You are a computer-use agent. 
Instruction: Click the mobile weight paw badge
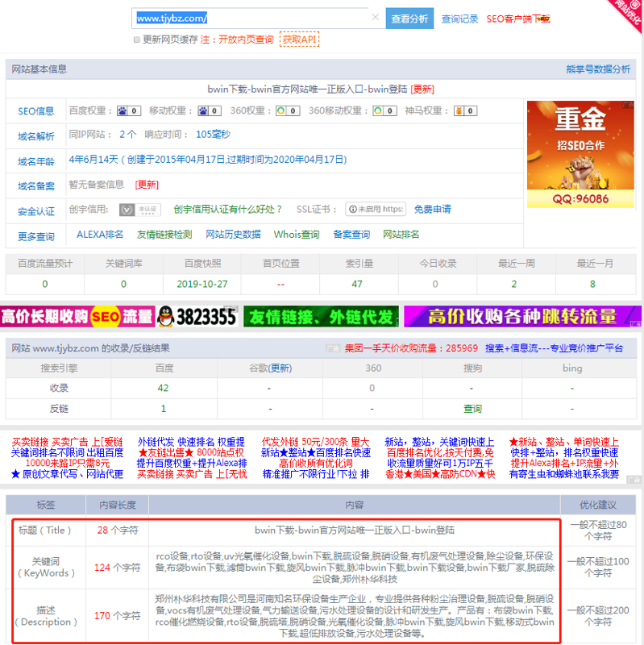coord(210,110)
